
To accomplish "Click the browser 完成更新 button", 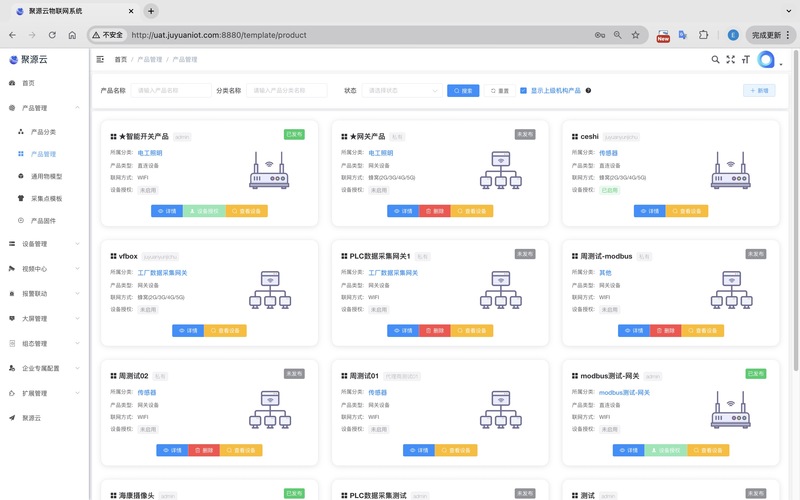I will tap(770, 35).
